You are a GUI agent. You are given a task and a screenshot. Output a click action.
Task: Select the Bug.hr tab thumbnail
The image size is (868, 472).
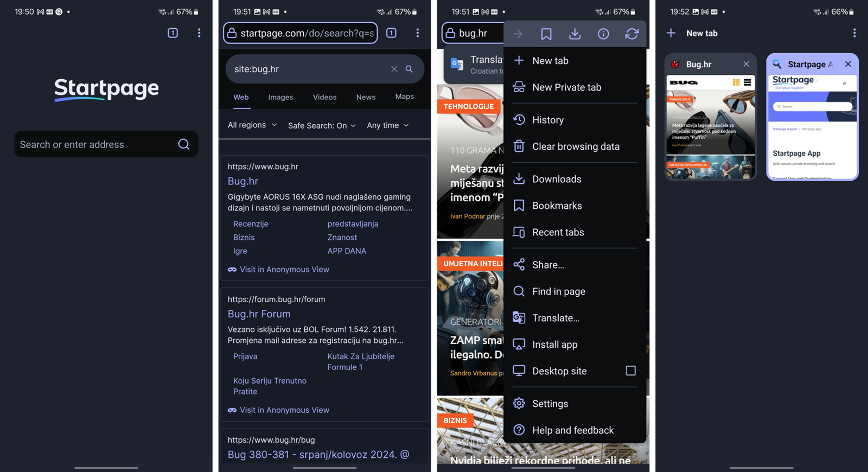711,127
